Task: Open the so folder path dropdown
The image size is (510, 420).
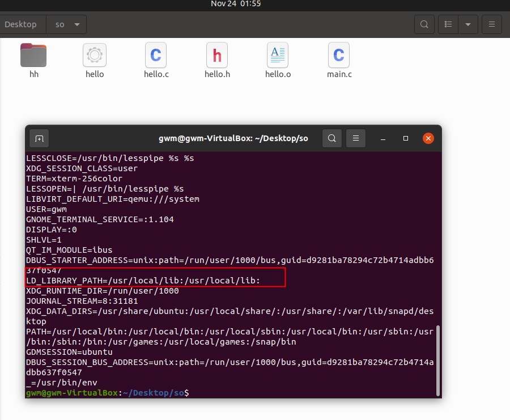Action: tap(66, 24)
